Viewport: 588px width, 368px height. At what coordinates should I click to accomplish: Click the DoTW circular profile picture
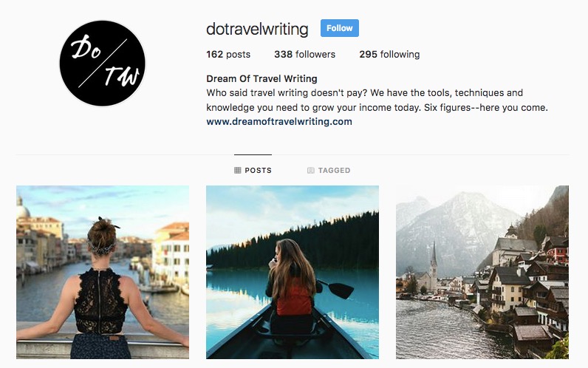pos(103,64)
